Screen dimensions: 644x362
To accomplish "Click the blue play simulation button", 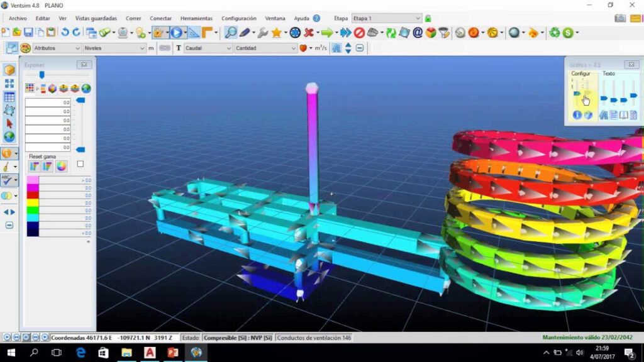I will tap(177, 33).
